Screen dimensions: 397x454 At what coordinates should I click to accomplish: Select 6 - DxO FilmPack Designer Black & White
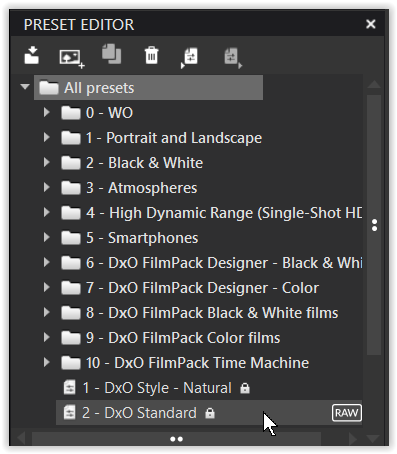tap(224, 263)
